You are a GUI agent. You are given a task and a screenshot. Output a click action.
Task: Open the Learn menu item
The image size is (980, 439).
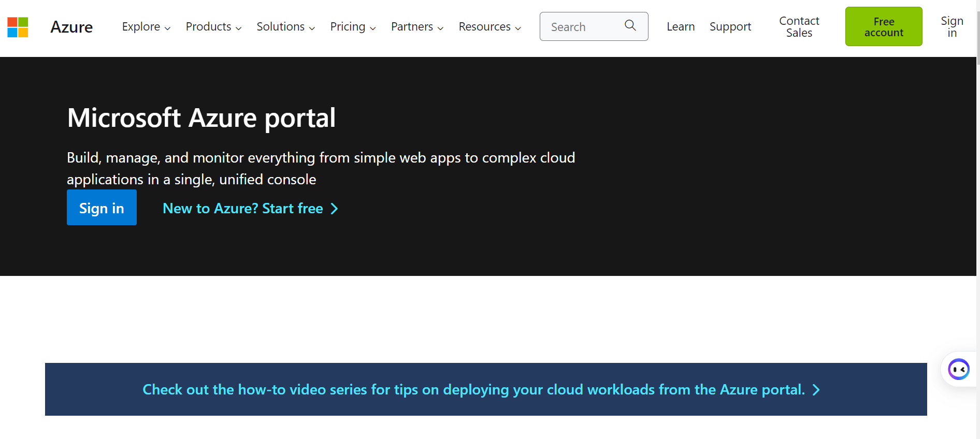click(681, 27)
